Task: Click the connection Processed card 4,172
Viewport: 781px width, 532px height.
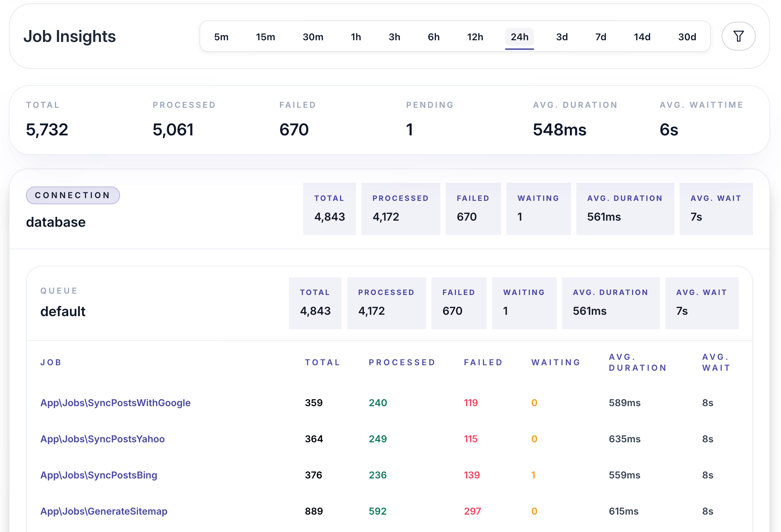Action: [x=401, y=209]
